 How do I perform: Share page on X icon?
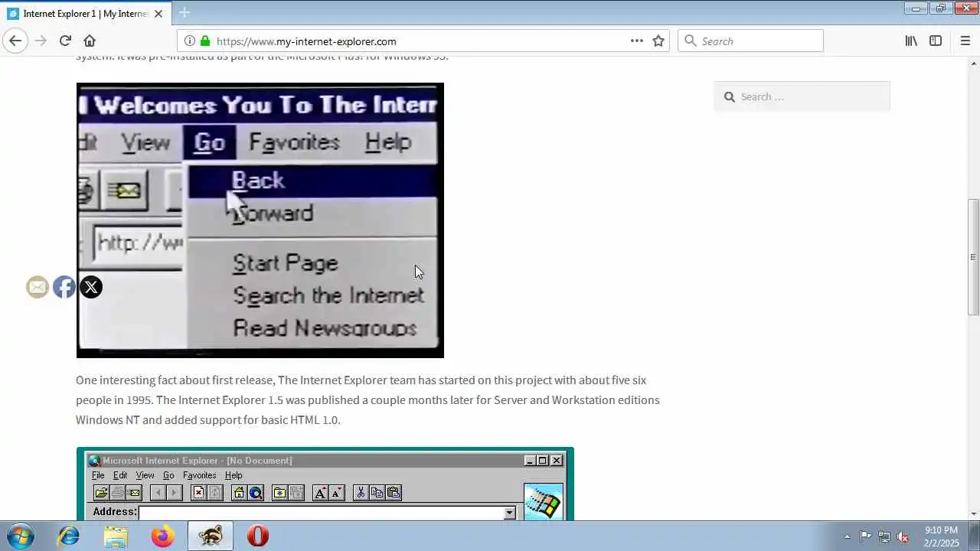point(91,287)
